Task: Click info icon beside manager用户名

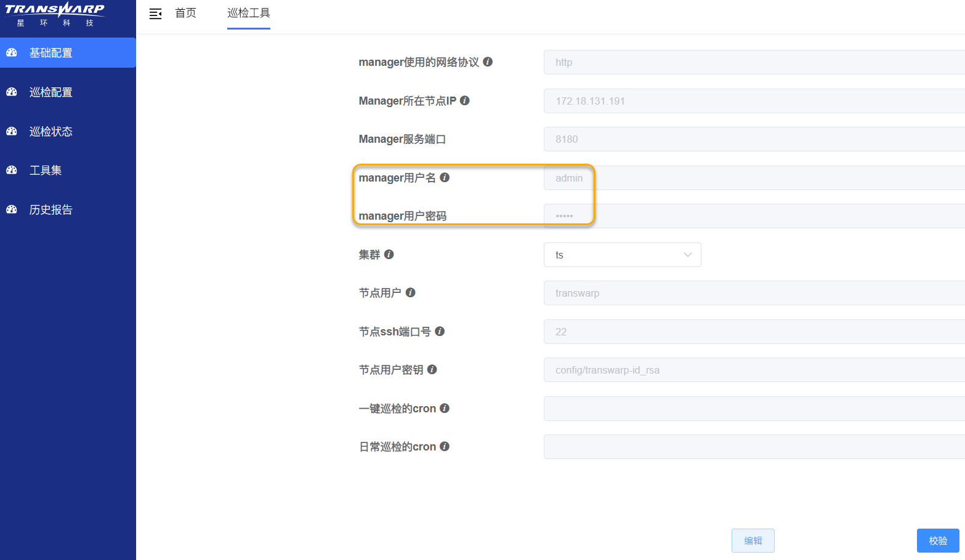Action: click(445, 177)
